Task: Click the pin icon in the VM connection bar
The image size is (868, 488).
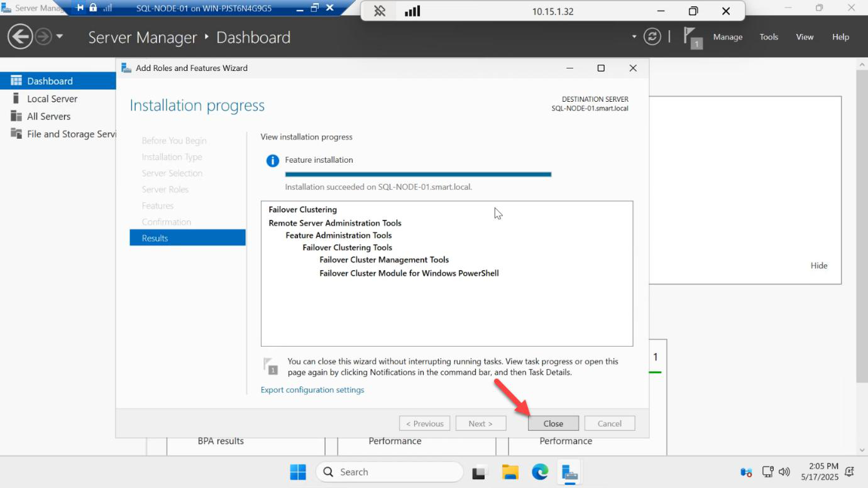Action: (x=80, y=8)
